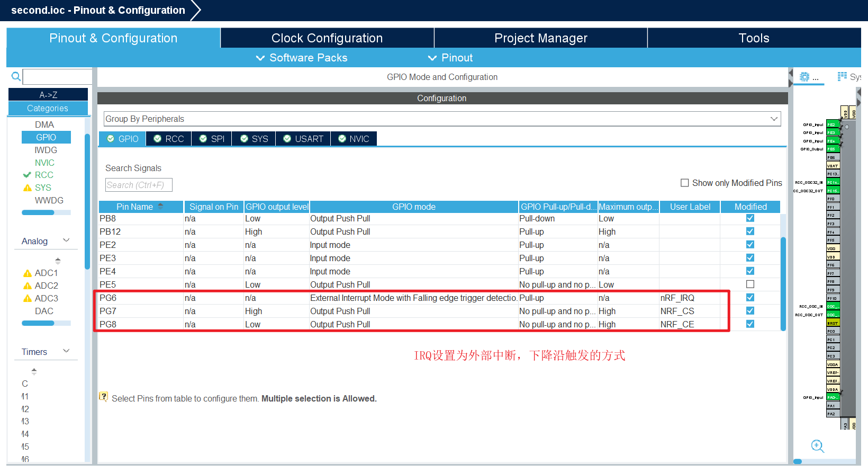
Task: Select pin PE4 on the chip diagram
Action: point(833,141)
